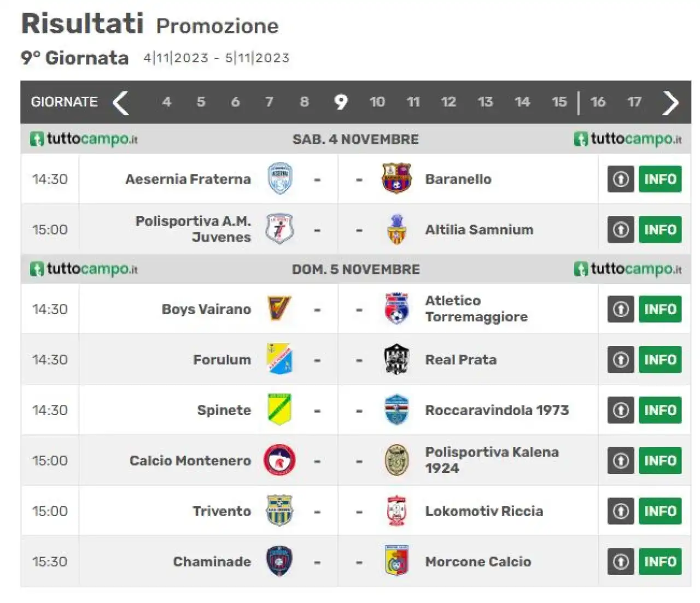Click the top-left tuttocampo.it logo
The image size is (700, 603).
[84, 139]
